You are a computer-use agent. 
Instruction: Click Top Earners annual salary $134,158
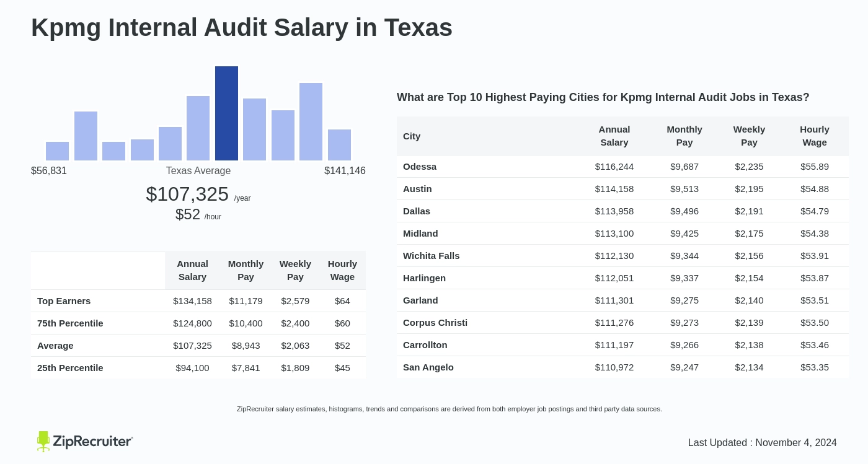pos(192,301)
